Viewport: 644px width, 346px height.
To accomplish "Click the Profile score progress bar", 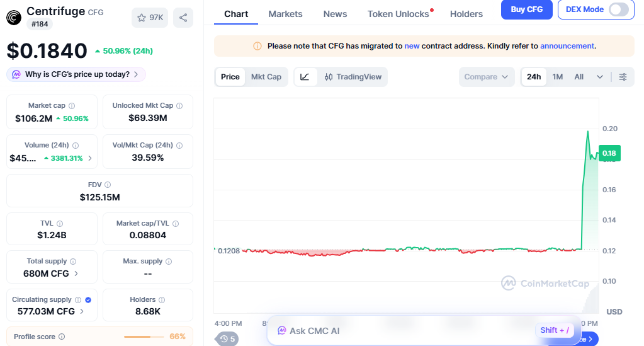I will (x=144, y=337).
